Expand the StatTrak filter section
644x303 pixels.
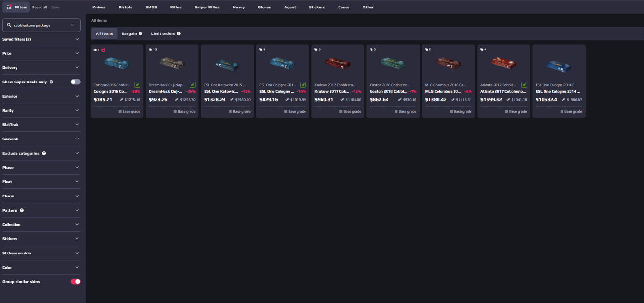(41, 124)
